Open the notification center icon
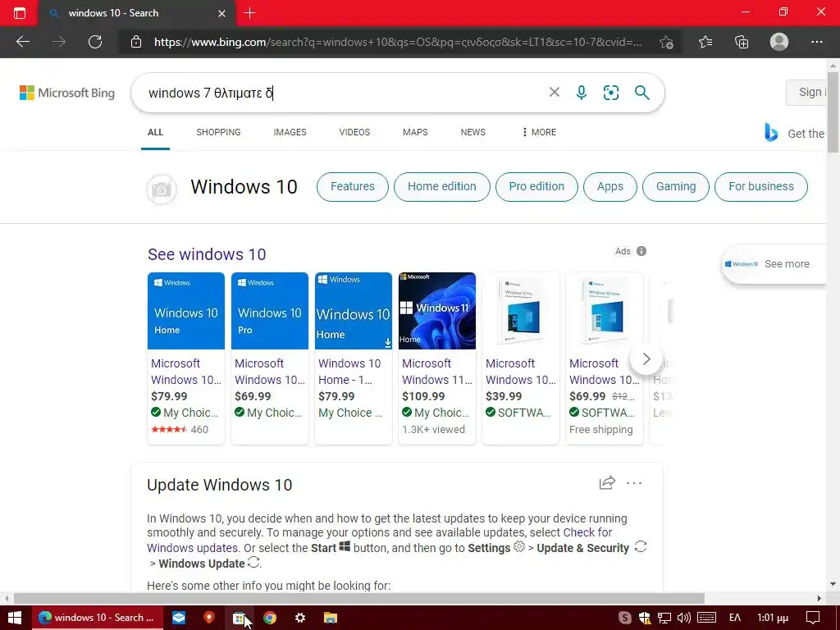 coord(813,618)
